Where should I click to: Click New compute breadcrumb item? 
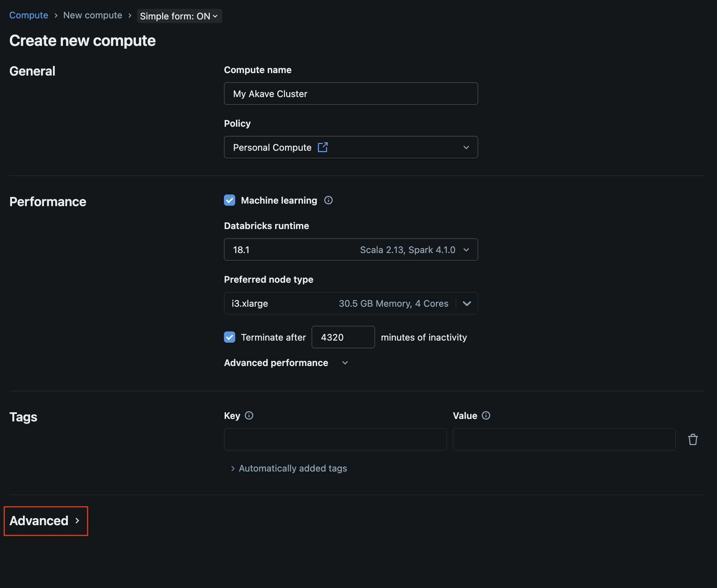[x=92, y=15]
